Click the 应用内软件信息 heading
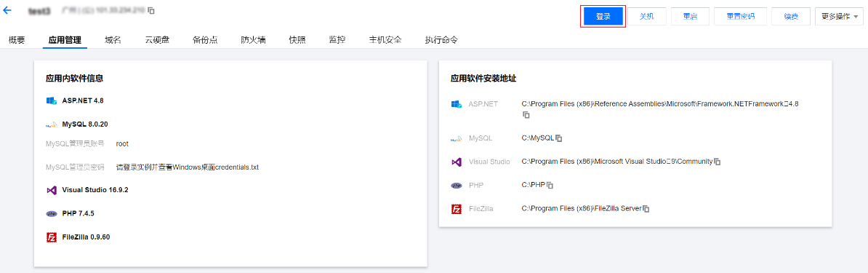 74,79
